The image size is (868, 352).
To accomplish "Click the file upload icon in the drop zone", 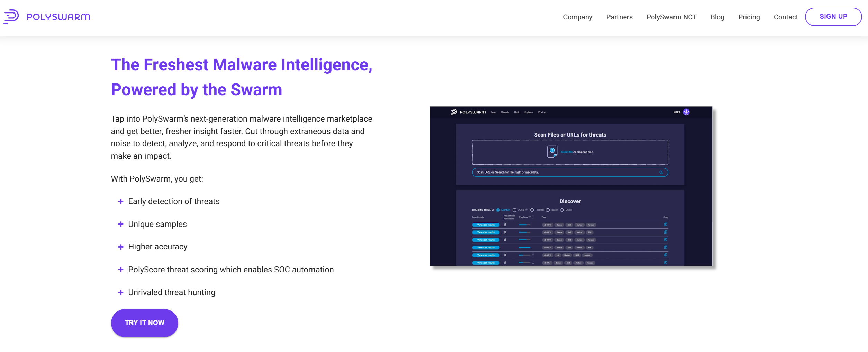I will pos(552,151).
